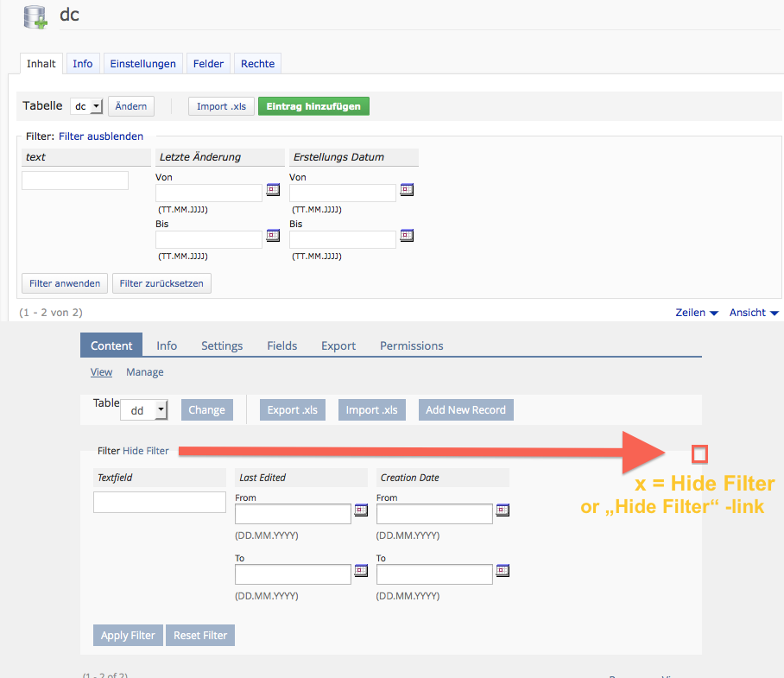Expand the Zeilen dropdown menu
The image size is (784, 678).
(x=697, y=313)
